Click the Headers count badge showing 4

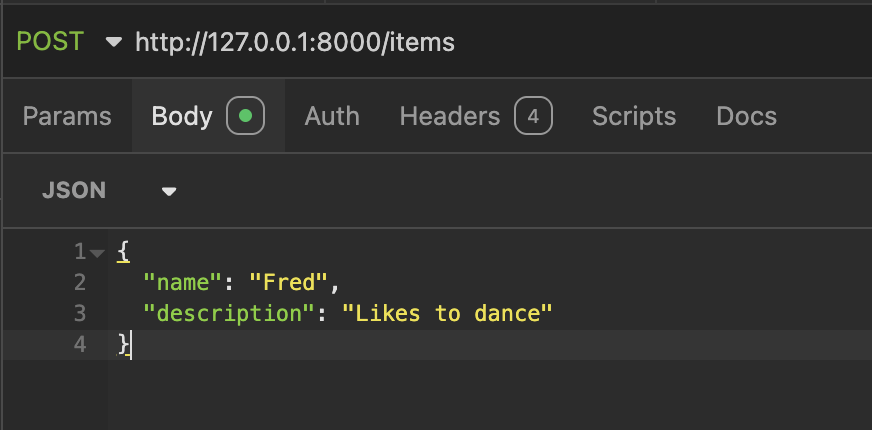[533, 116]
